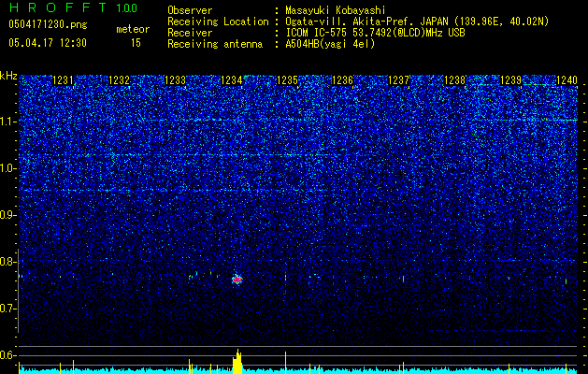
Task: Click the 0.8 kHz axis label
Action: click(x=8, y=262)
